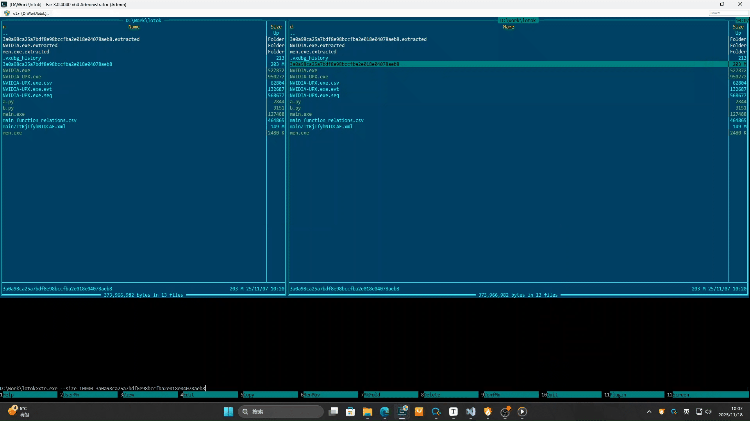Click the Far Manager window title icon

point(5,4)
